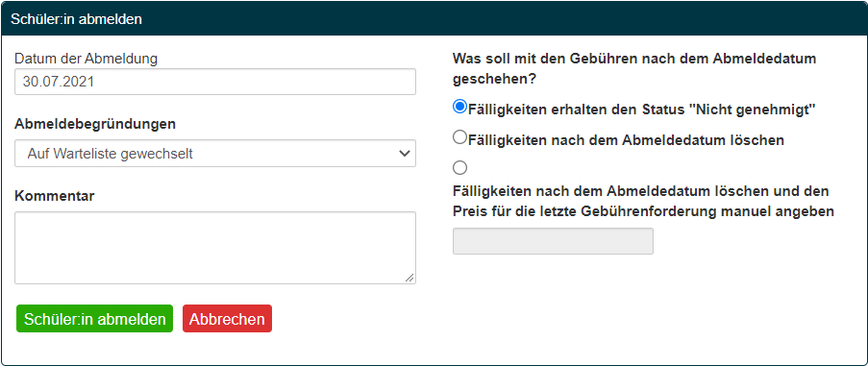The height and width of the screenshot is (366, 868).
Task: Click the "Schüler:in abmelden" dialog title bar
Action: [x=434, y=19]
